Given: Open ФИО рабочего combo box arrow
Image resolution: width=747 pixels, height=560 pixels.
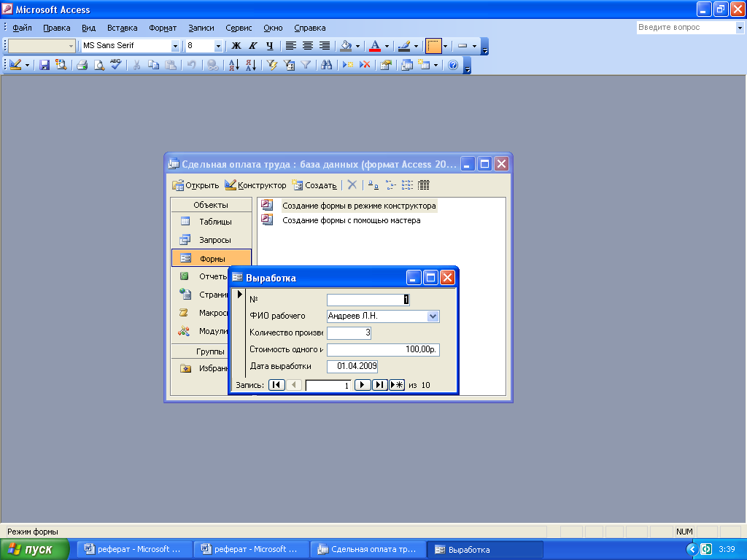Looking at the screenshot, I should (433, 316).
